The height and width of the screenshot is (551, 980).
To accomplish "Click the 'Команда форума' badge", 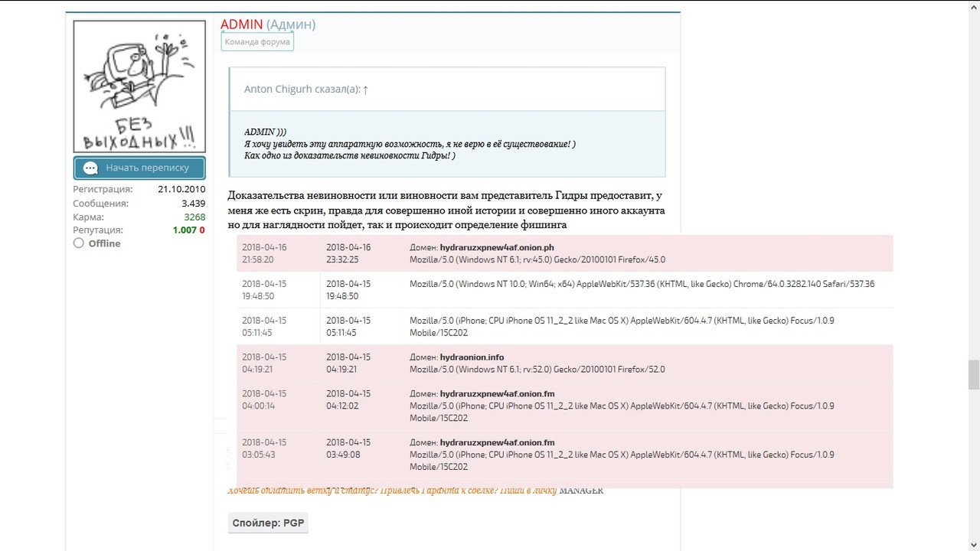I will [257, 42].
